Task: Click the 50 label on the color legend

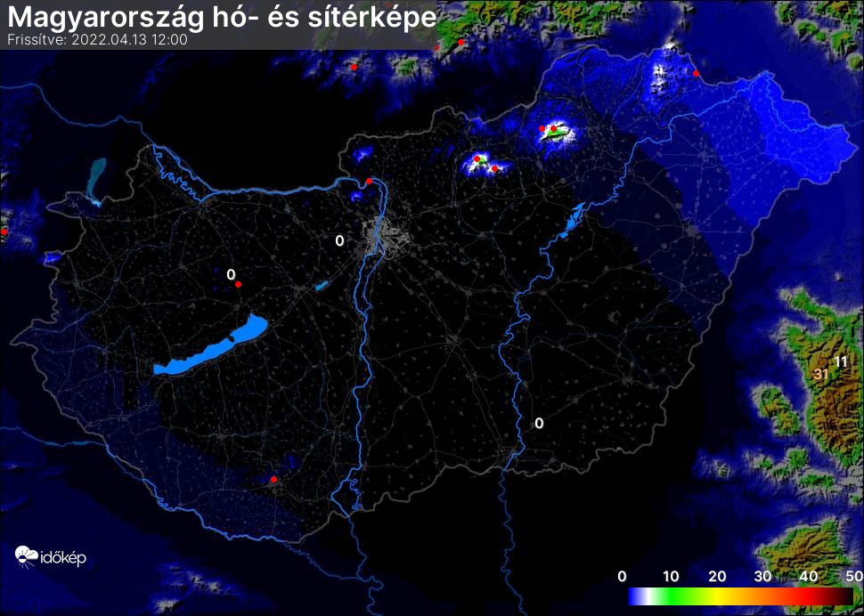Action: coord(854,576)
